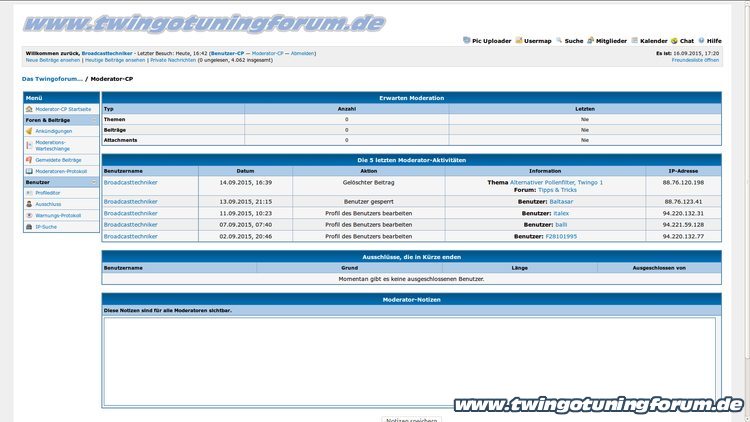
Task: Open Private Nachrichten link
Action: pyautogui.click(x=172, y=60)
